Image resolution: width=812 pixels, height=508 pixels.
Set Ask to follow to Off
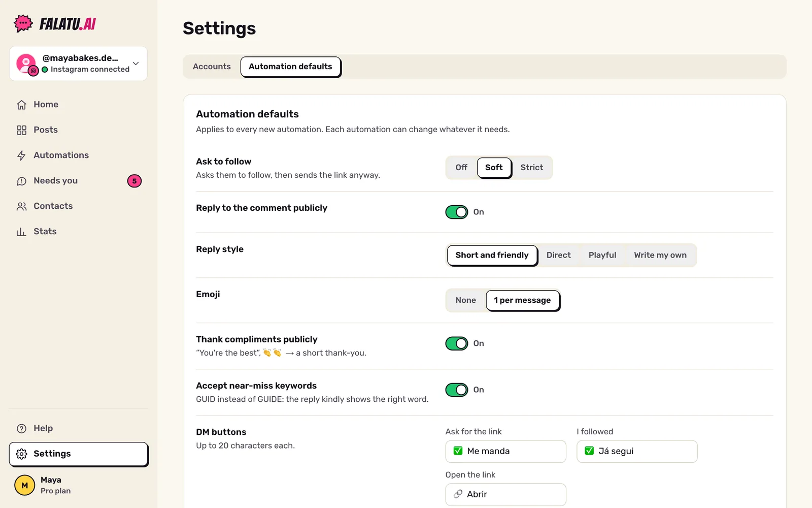(x=461, y=168)
